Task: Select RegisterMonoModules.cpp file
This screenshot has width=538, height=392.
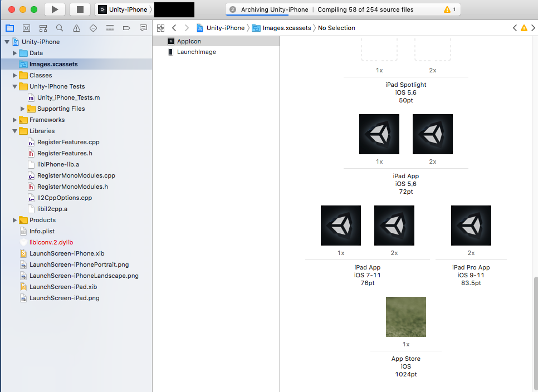Action: pos(76,175)
